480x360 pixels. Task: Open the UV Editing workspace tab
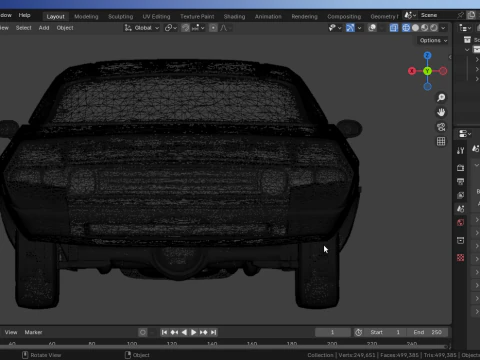coord(156,16)
